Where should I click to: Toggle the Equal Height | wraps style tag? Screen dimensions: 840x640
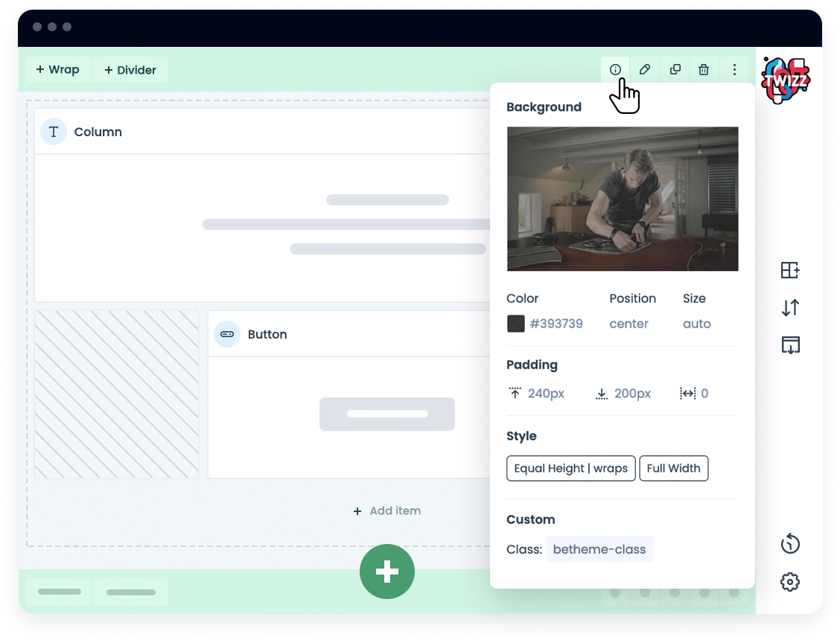click(x=570, y=469)
